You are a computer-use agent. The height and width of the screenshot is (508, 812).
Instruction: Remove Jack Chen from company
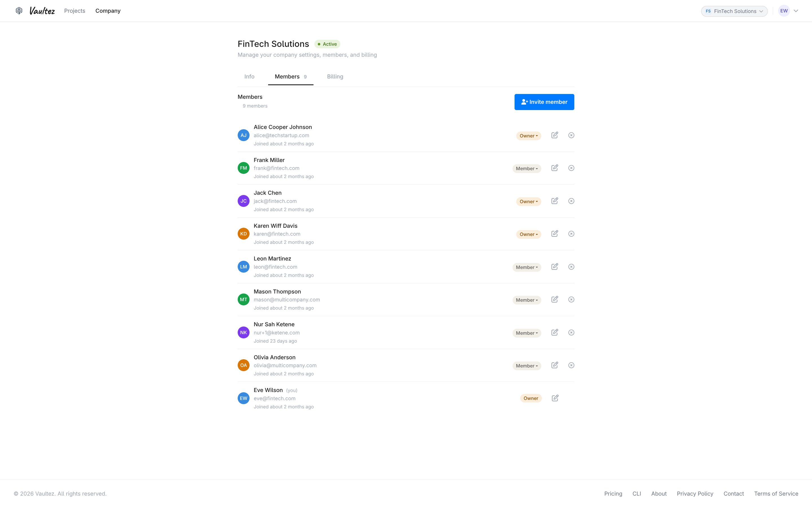pyautogui.click(x=571, y=201)
